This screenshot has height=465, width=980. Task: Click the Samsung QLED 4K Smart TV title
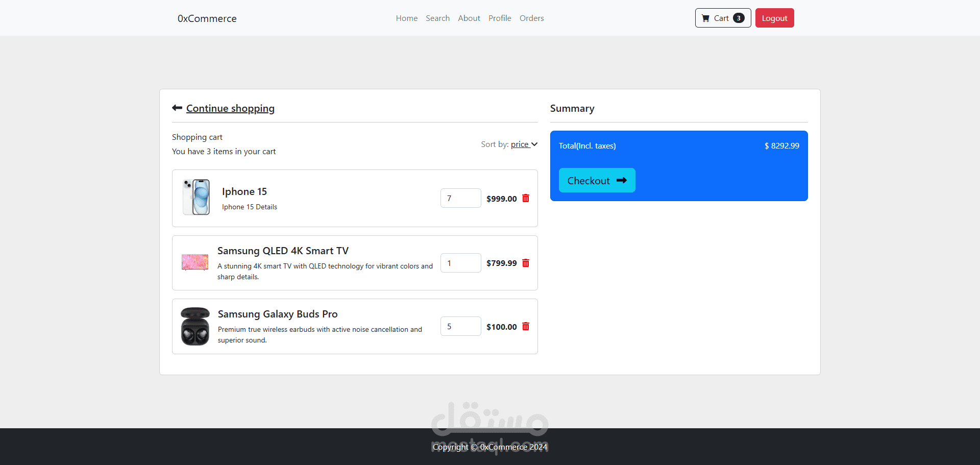(283, 251)
